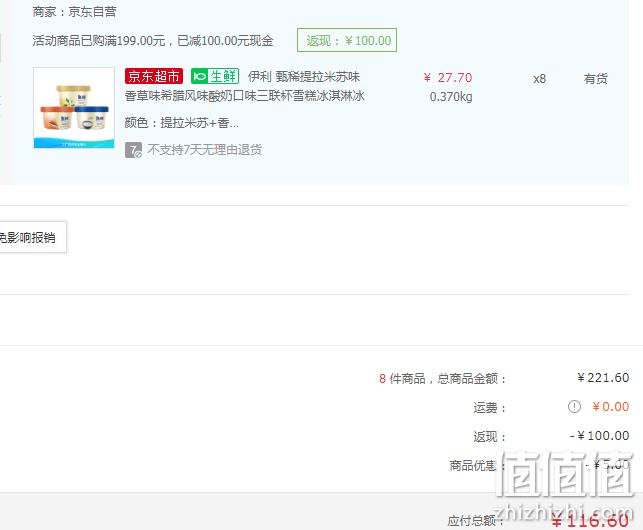643x530 pixels.
Task: Select promotion text 活动商品已购满199.00元
Action: pyautogui.click(x=99, y=41)
